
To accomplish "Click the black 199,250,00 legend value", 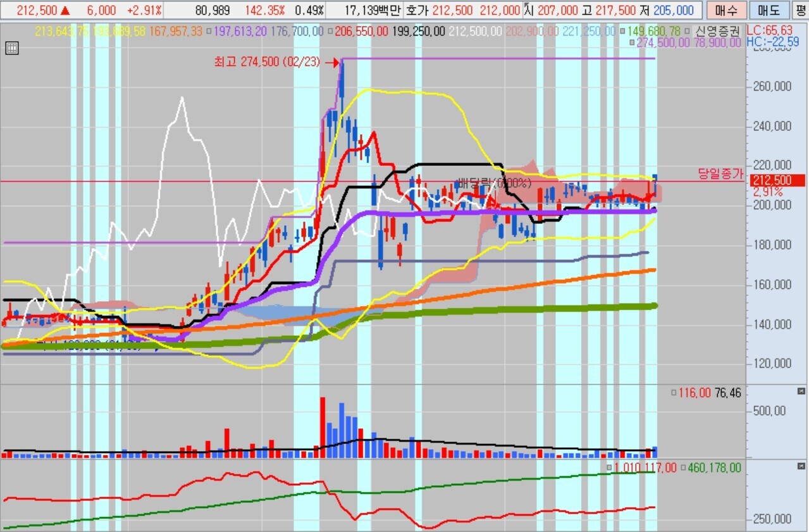I will tap(418, 31).
